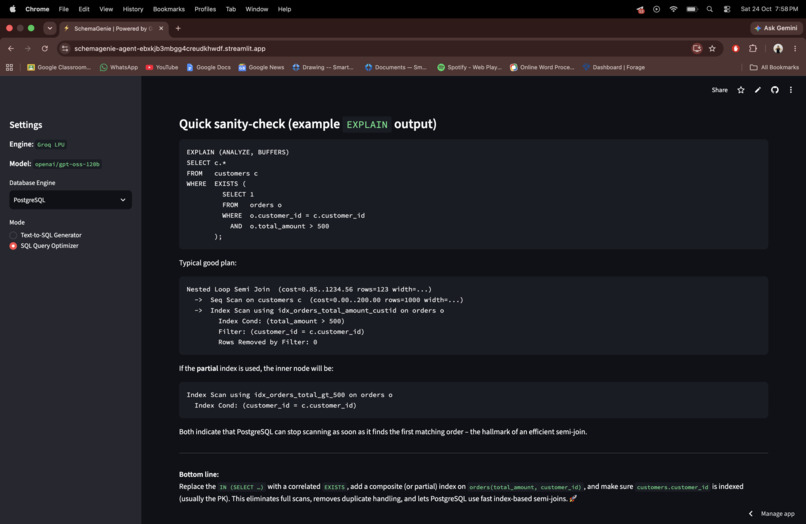Viewport: 806px width, 524px height.
Task: Click the chevron beside Manage app
Action: (751, 514)
